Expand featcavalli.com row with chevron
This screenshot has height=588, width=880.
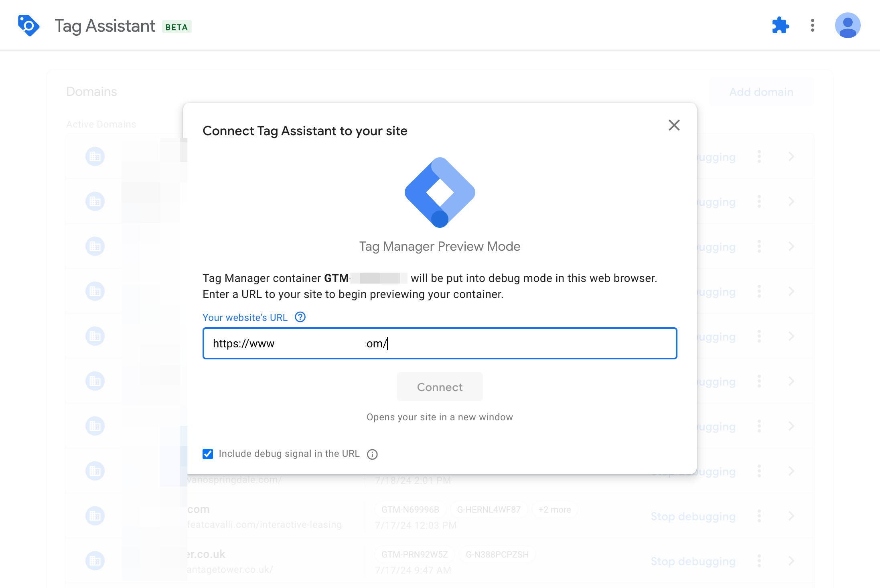tap(791, 516)
